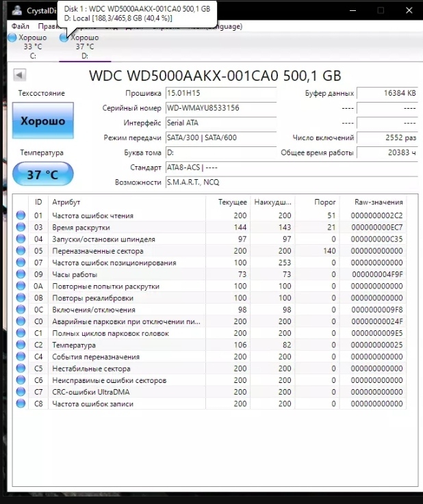Select disk C: status indicator

coord(27,47)
